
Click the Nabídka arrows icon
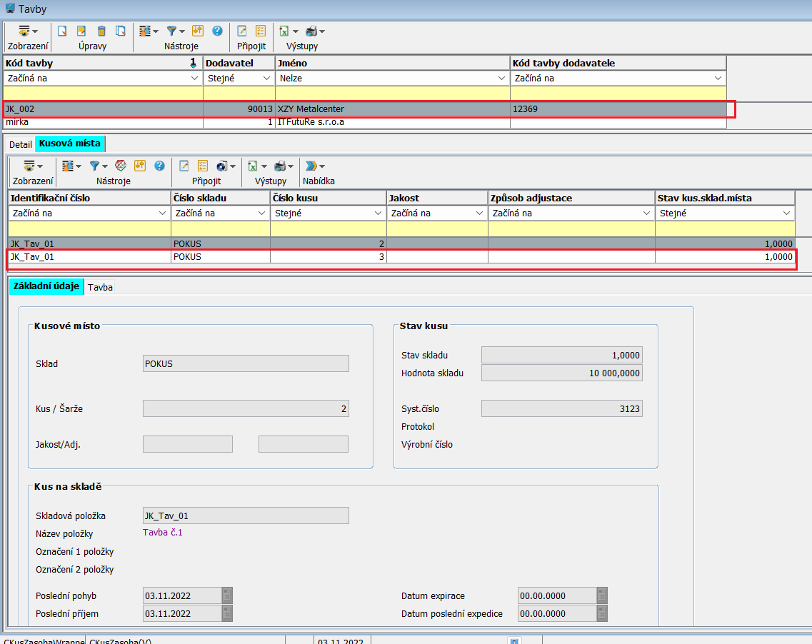coord(311,166)
